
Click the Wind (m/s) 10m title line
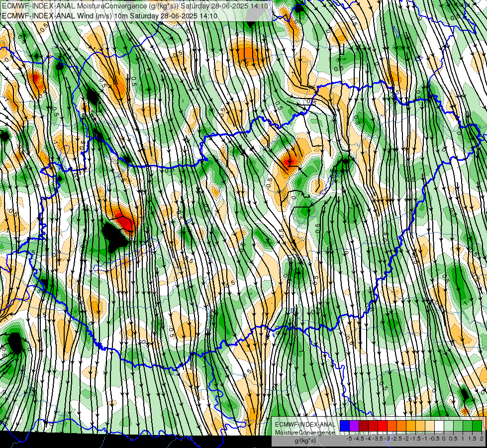109,15
